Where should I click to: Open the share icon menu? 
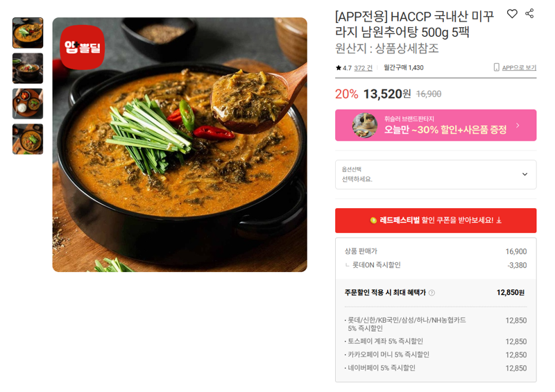(x=529, y=13)
